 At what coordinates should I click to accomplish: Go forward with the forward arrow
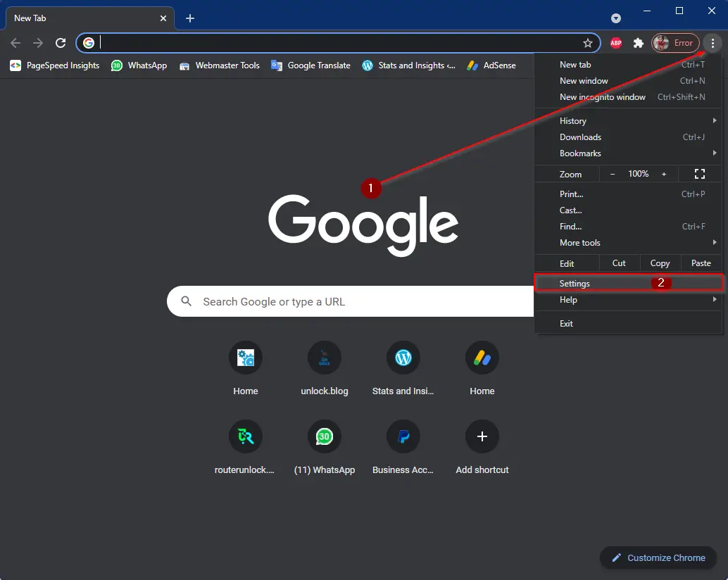pos(37,43)
